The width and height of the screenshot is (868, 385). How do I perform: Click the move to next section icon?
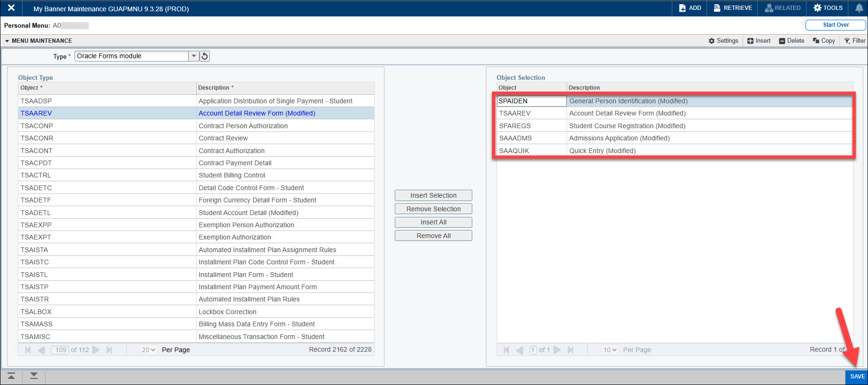pyautogui.click(x=34, y=376)
